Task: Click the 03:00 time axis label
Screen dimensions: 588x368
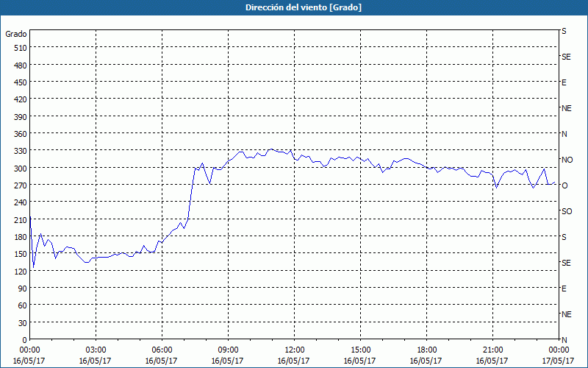Action: pos(96,350)
